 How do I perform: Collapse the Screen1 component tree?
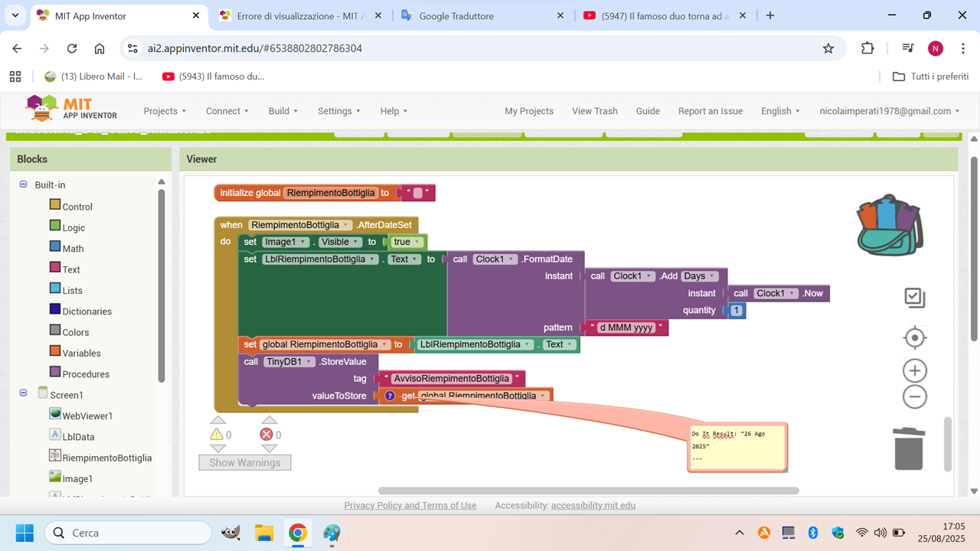tap(23, 394)
